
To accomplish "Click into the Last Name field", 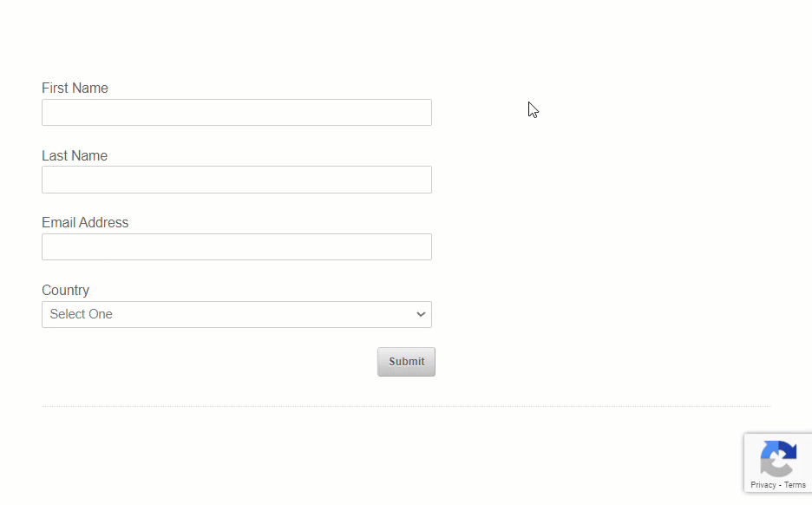I will pos(236,180).
